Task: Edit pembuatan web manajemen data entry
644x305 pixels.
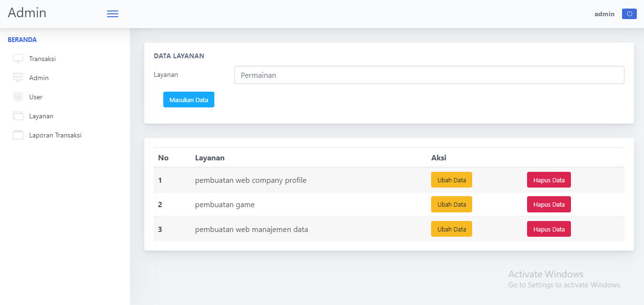Action: click(451, 229)
